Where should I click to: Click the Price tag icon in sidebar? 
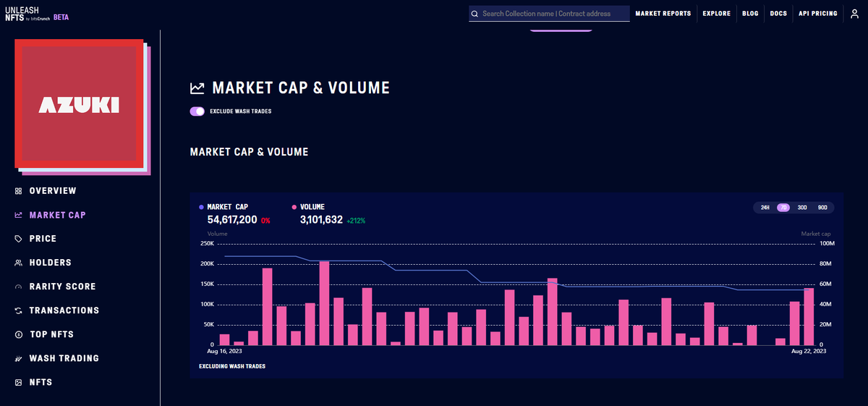point(18,239)
